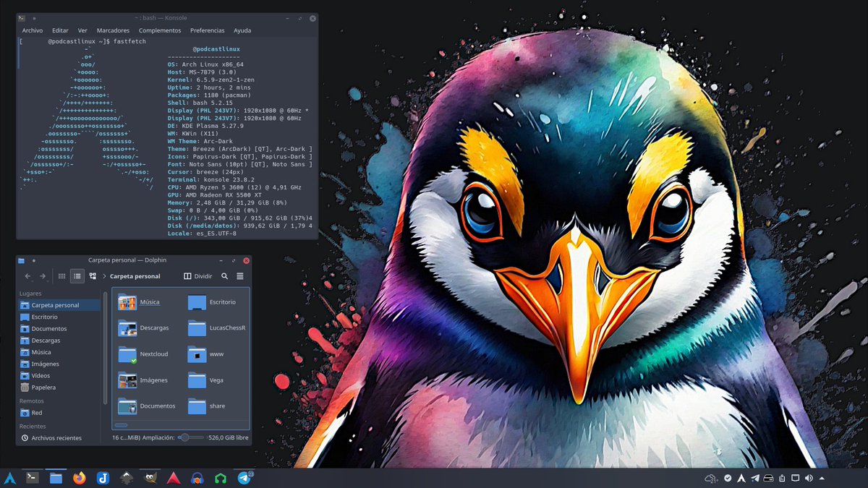The height and width of the screenshot is (488, 868).
Task: Click the Arch update tray icon
Action: [x=742, y=478]
